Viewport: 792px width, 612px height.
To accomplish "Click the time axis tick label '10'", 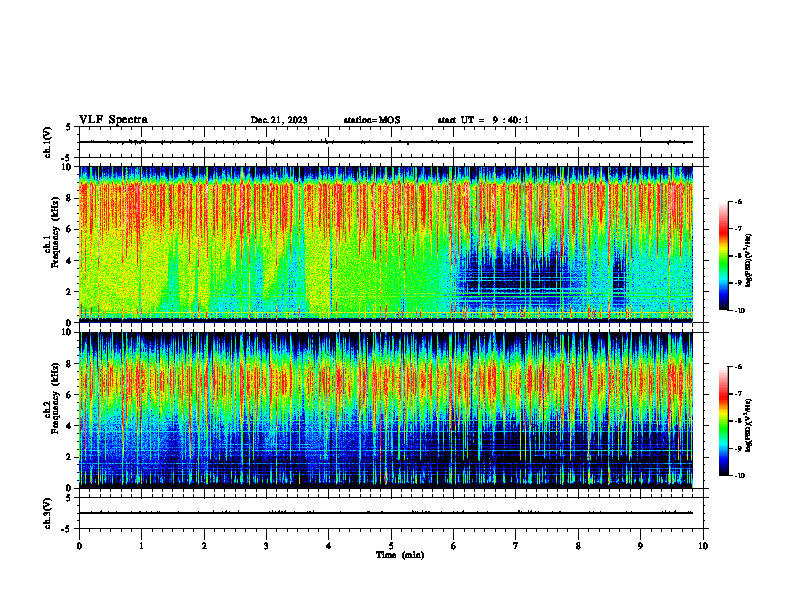I will coord(703,546).
